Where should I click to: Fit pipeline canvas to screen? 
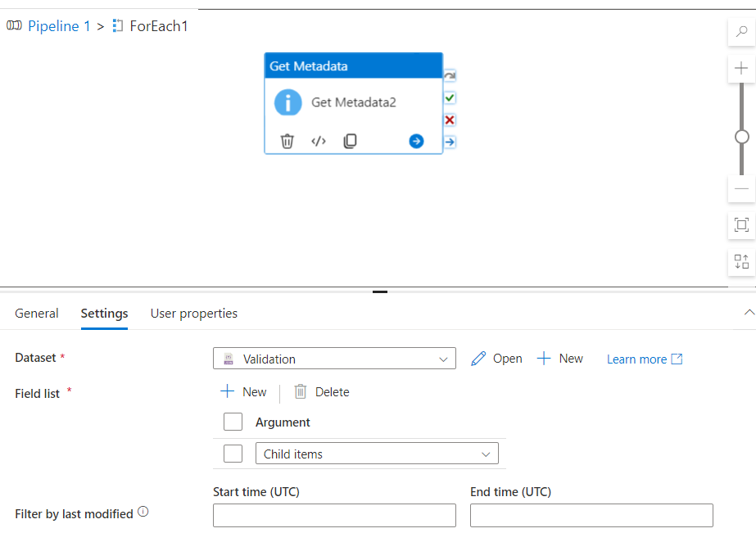pyautogui.click(x=741, y=225)
